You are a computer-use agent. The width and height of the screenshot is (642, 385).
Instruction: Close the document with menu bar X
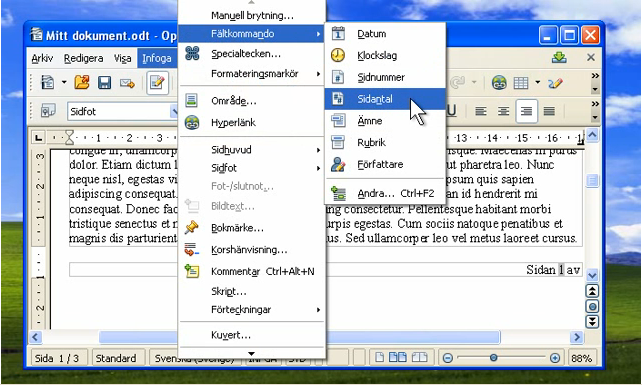590,57
